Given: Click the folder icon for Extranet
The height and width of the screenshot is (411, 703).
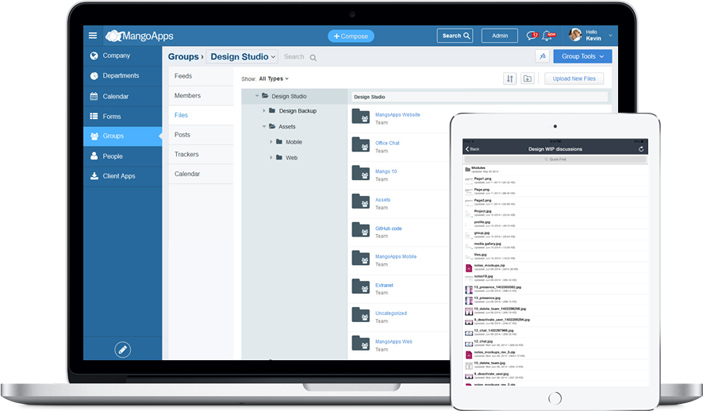Looking at the screenshot, I should tap(361, 287).
